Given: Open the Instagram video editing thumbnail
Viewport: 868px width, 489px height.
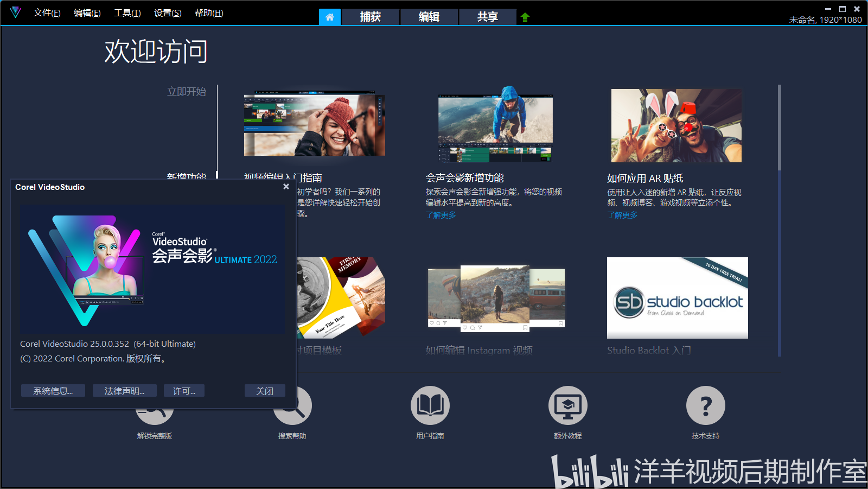Looking at the screenshot, I should 496,298.
